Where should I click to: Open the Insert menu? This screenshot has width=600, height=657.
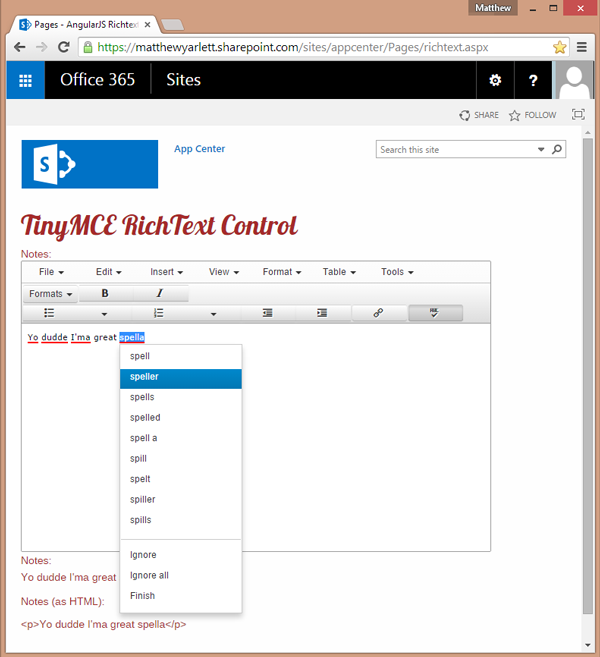click(166, 272)
